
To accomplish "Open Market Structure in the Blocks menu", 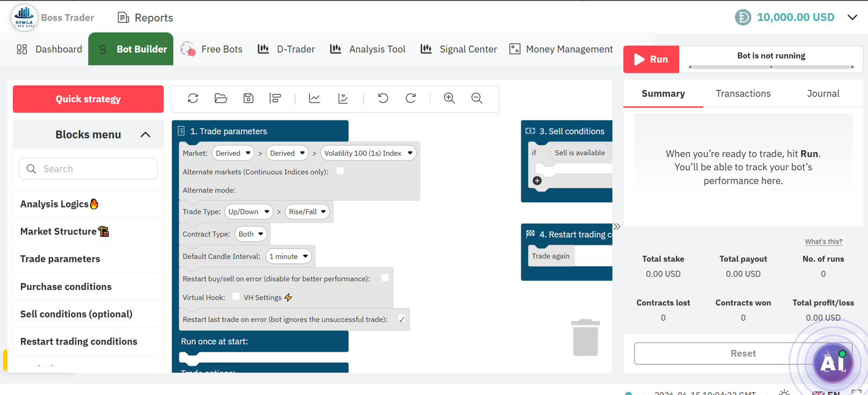I will 88,231.
